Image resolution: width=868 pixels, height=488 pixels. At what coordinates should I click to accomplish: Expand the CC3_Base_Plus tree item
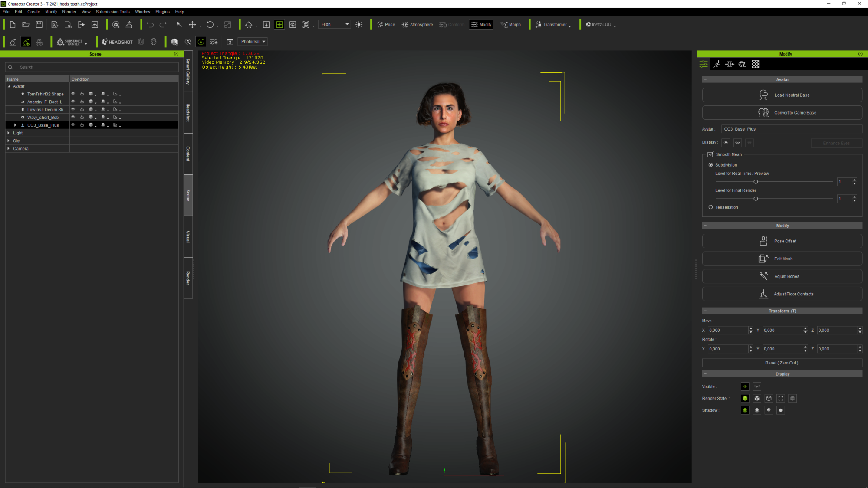click(15, 125)
